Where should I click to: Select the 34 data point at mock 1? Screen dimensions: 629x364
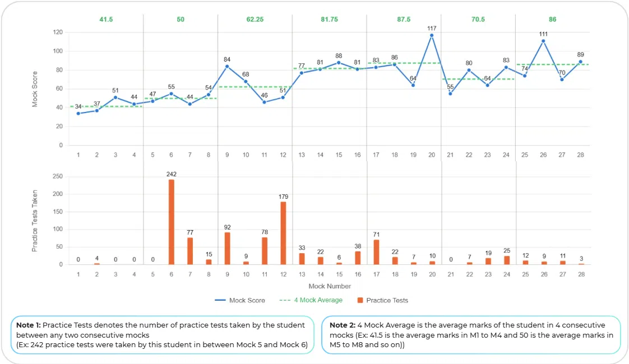click(78, 114)
